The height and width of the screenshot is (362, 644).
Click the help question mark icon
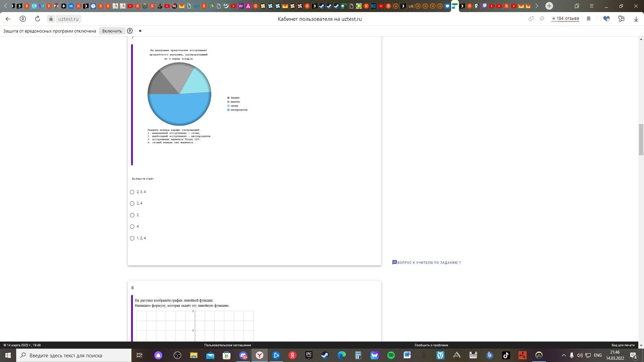130,31
